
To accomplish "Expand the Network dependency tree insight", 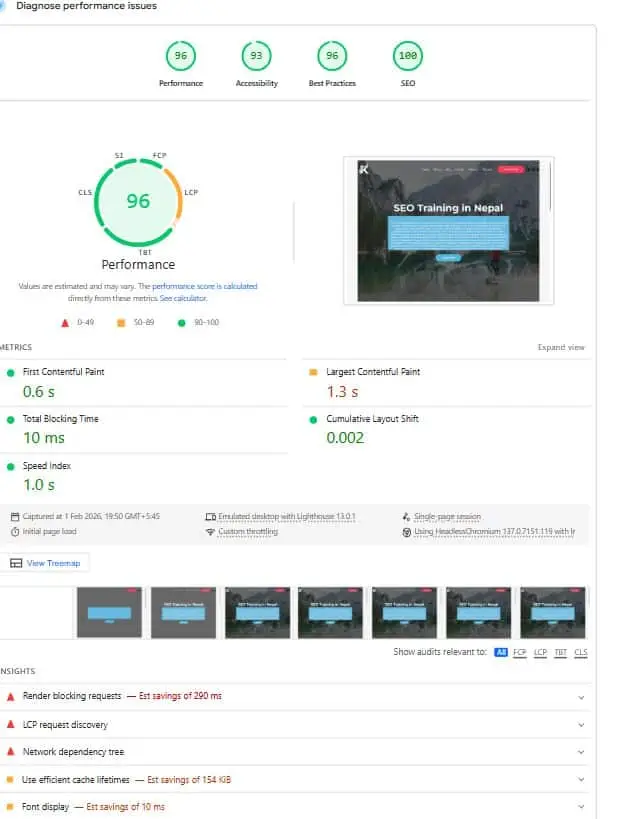I will tap(295, 752).
